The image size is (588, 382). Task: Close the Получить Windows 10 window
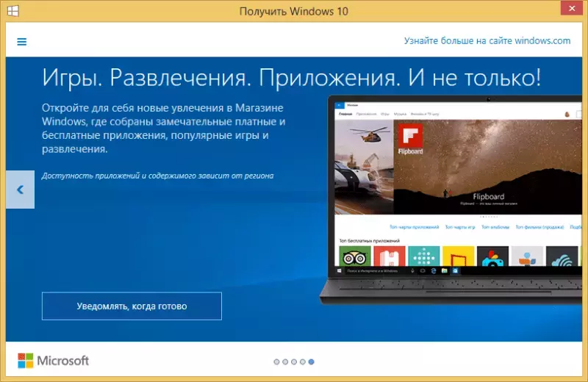572,8
